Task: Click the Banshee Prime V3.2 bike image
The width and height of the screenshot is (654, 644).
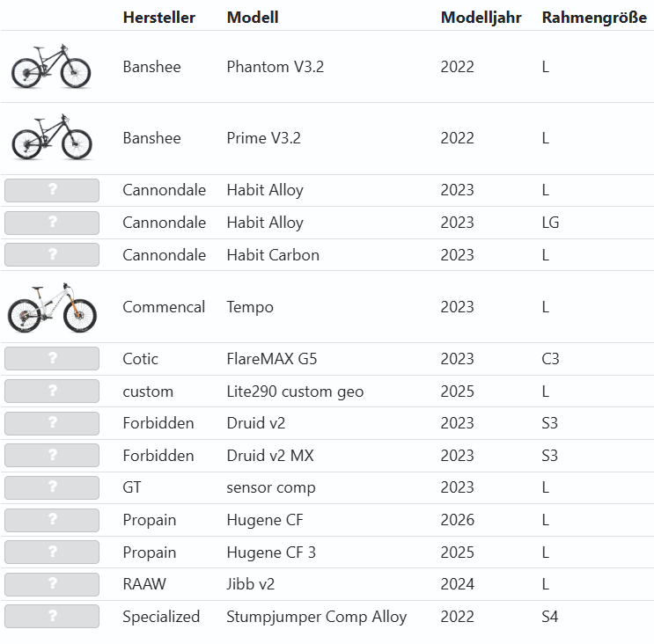Action: (x=51, y=138)
